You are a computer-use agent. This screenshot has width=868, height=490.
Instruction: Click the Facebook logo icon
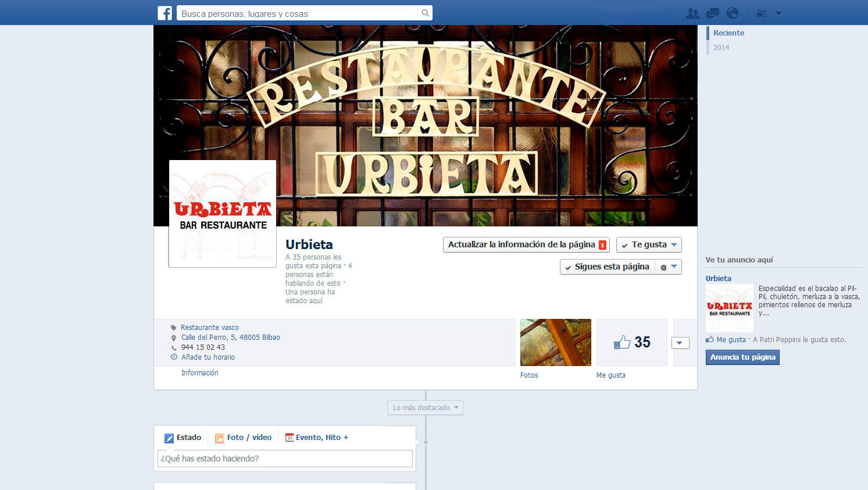(165, 13)
